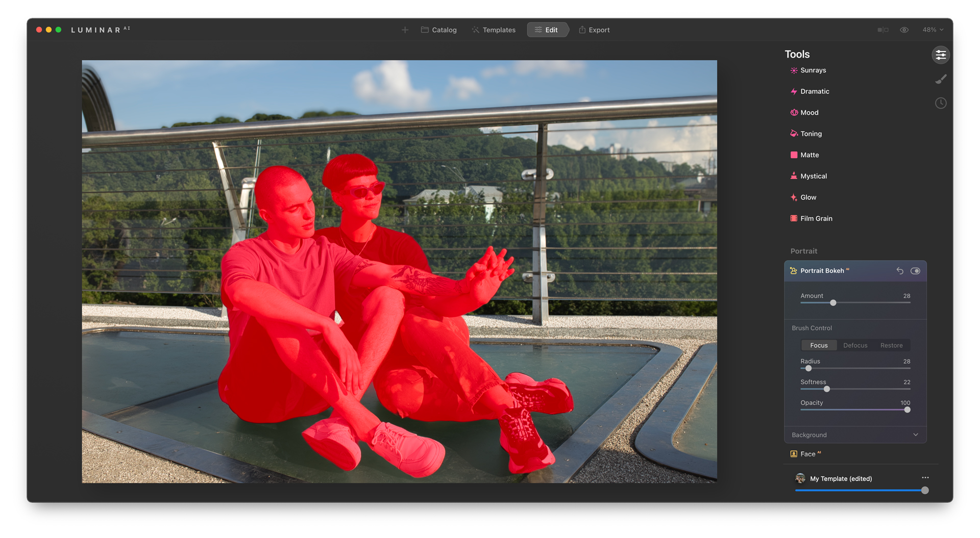Click the Portrait section label

(804, 251)
